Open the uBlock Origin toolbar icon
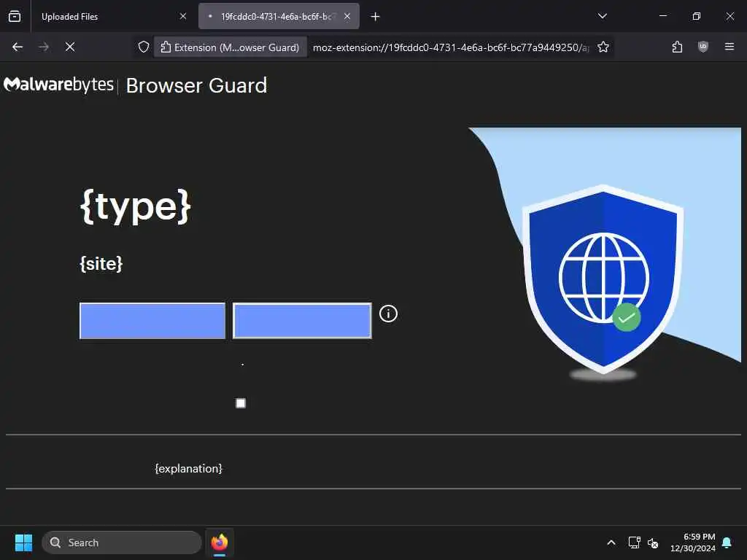This screenshot has width=747, height=560. pyautogui.click(x=703, y=47)
